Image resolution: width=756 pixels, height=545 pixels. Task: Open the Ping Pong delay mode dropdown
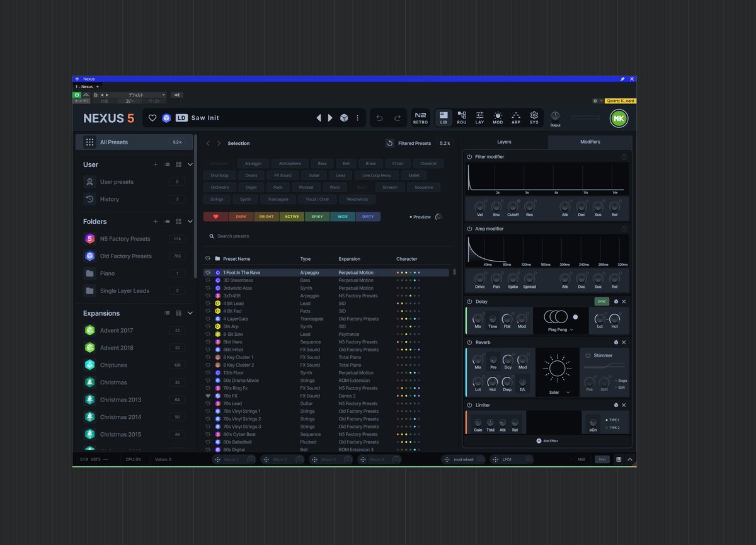pos(561,330)
